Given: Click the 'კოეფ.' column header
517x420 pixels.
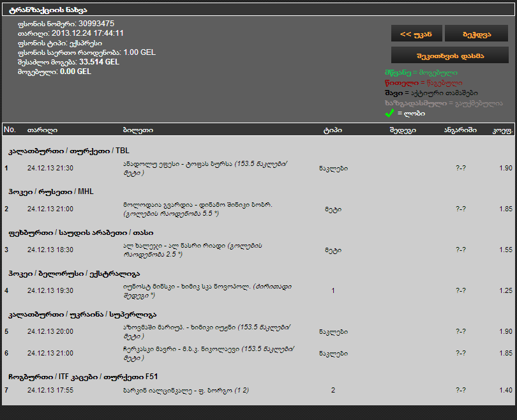Looking at the screenshot, I should pyautogui.click(x=502, y=130).
